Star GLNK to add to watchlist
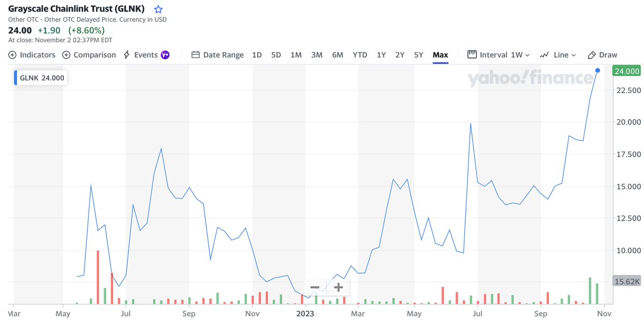 click(158, 9)
